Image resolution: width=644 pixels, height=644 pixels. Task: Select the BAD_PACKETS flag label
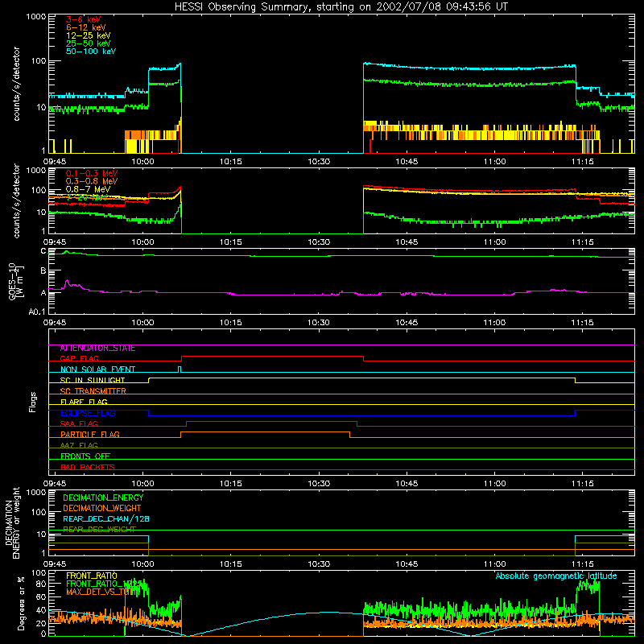(x=88, y=467)
